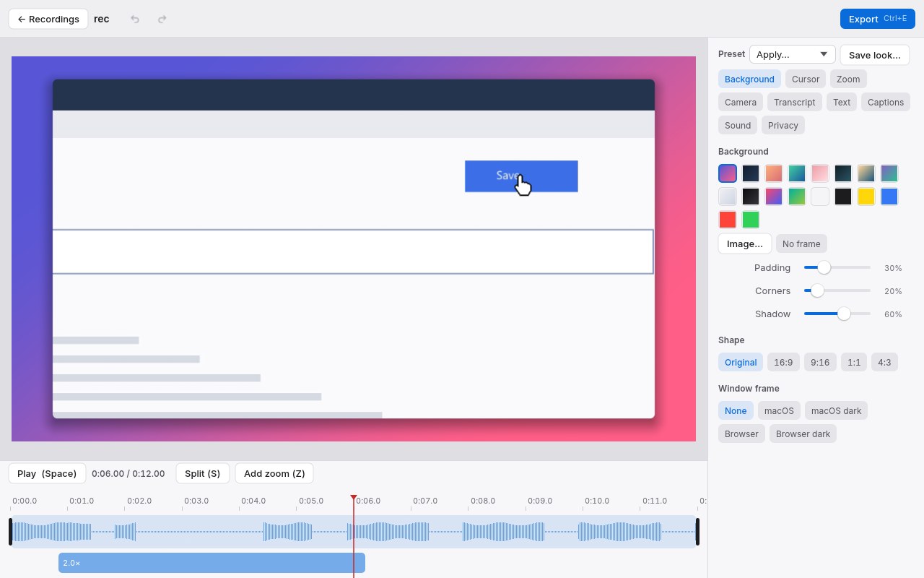Viewport: 924px width, 578px height.
Task: Open the Zoom tab
Action: 848,79
